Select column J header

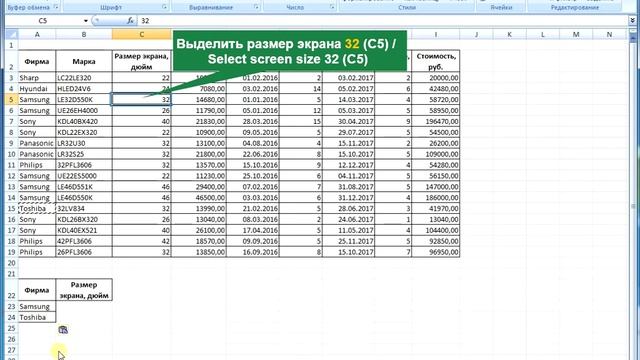[476, 35]
